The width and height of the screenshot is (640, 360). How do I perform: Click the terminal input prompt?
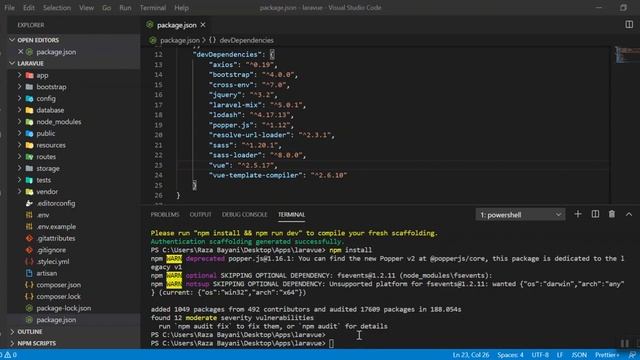[331, 343]
